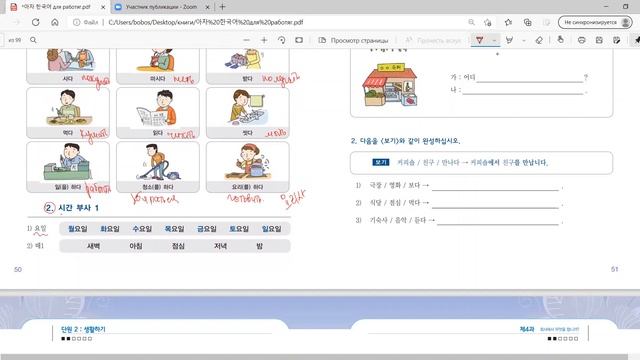Viewport: 640px width, 360px height.
Task: Click the weekday '일요일'
Action: 271,229
